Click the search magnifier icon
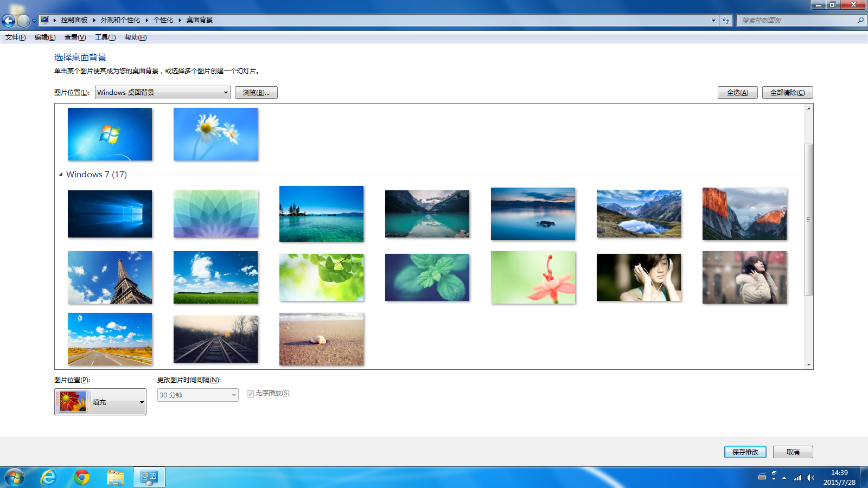Screen dimensions: 868x488 coord(860,20)
